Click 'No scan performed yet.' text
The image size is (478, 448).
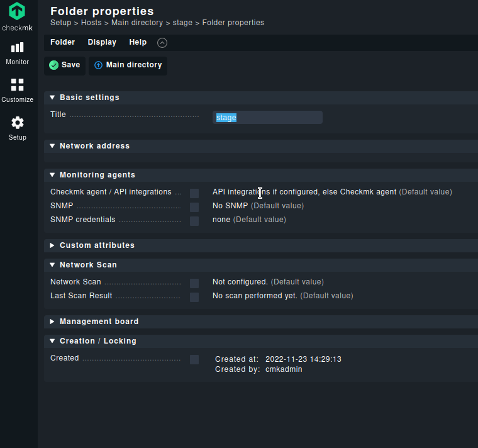click(255, 296)
